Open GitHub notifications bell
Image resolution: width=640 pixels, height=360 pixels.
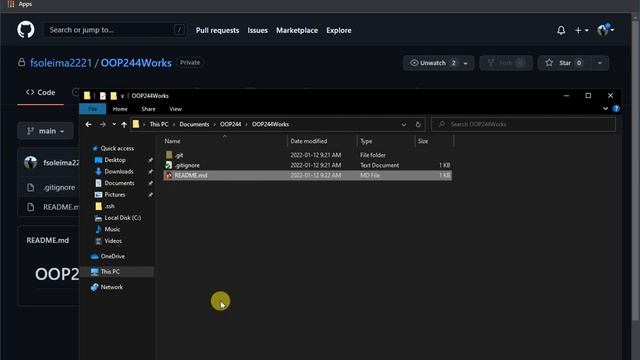[561, 30]
